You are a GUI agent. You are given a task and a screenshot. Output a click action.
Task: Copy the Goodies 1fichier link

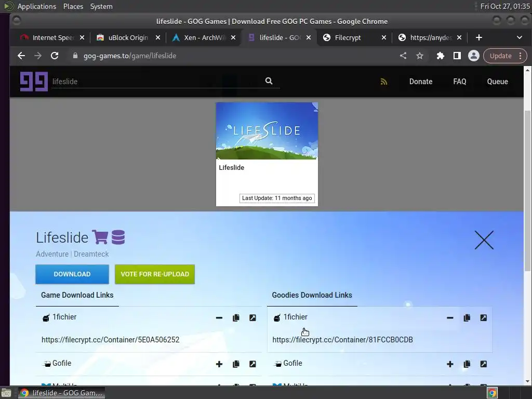pos(467,317)
